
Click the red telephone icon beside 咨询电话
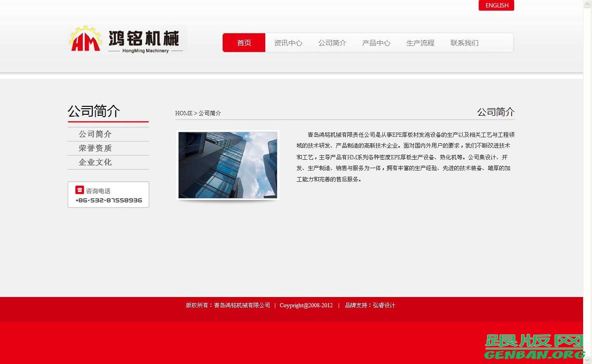(x=79, y=189)
